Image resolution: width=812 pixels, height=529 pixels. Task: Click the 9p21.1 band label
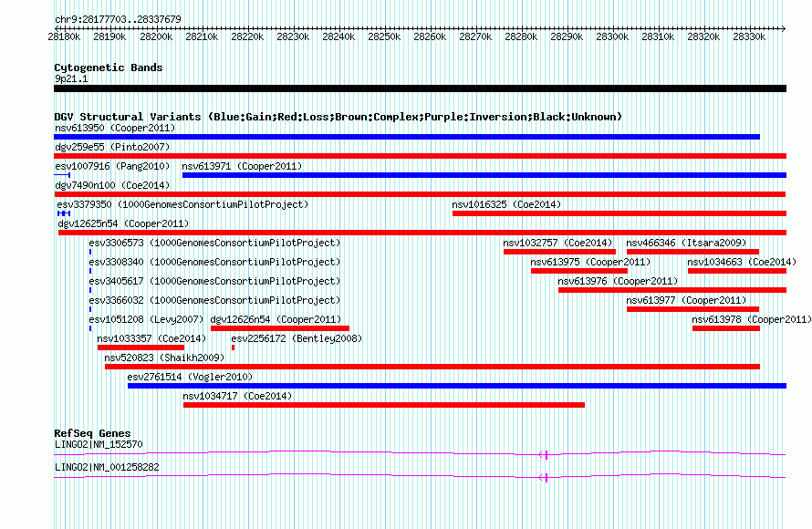pyautogui.click(x=71, y=78)
